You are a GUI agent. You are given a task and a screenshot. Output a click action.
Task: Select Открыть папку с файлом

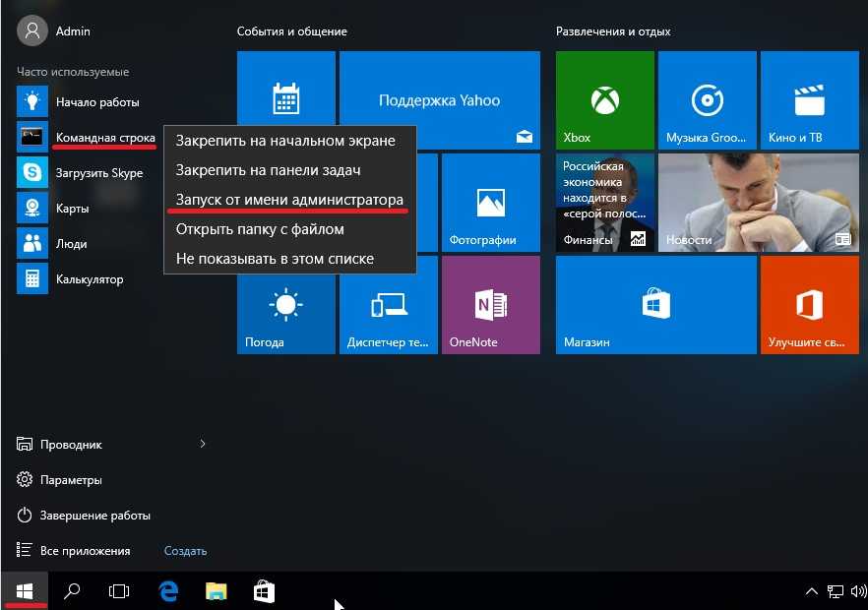click(260, 229)
